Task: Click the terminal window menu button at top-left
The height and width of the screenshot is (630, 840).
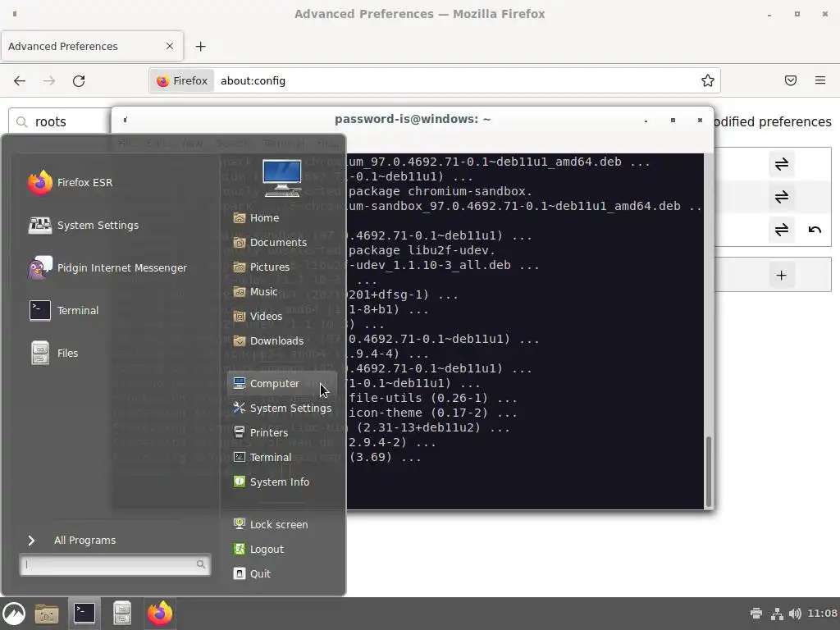Action: (x=126, y=120)
